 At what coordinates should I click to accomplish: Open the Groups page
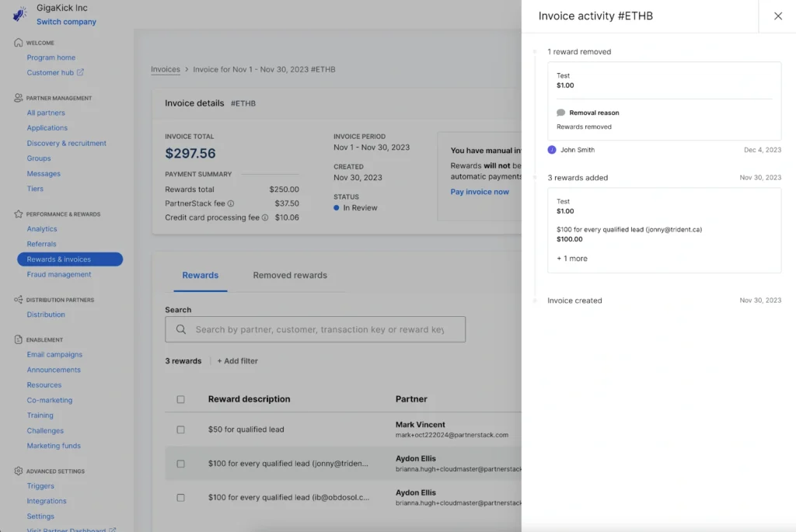[39, 158]
